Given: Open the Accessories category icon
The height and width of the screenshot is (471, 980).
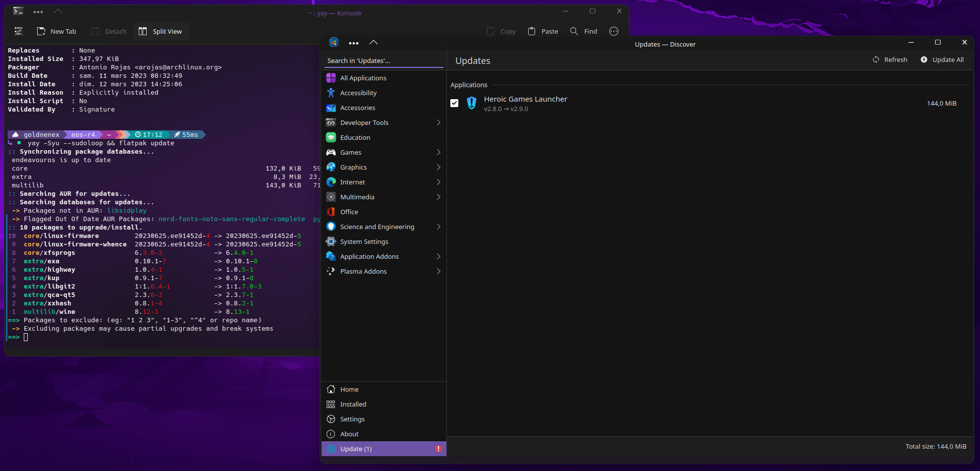Looking at the screenshot, I should [x=331, y=108].
